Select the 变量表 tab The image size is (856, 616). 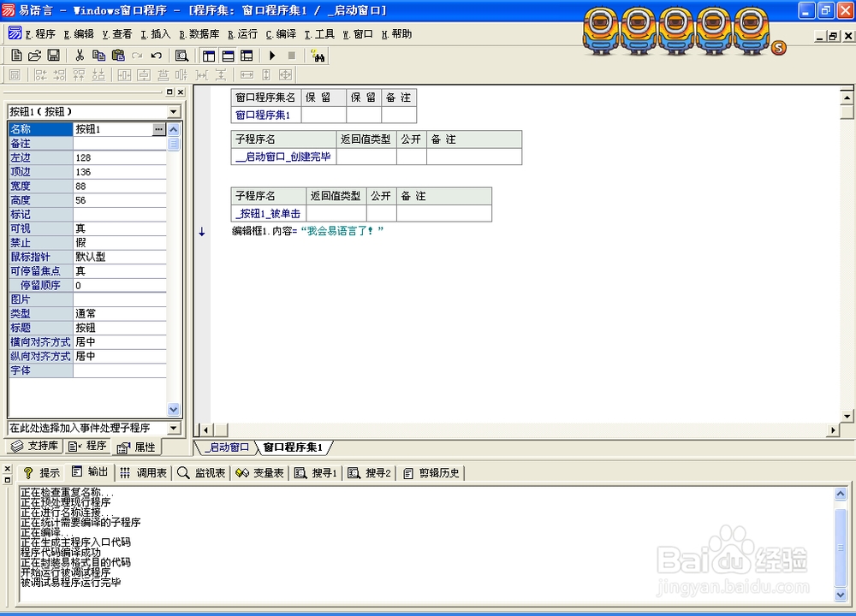click(x=260, y=472)
